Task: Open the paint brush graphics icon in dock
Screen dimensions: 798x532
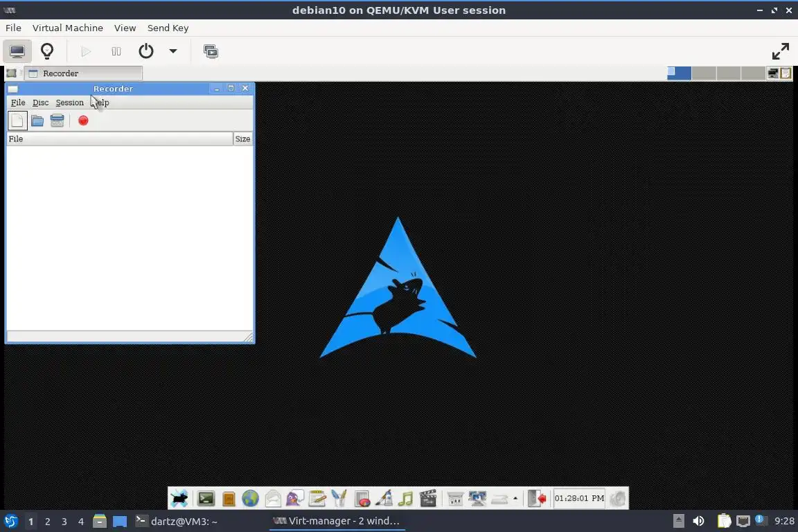Action: pos(384,498)
